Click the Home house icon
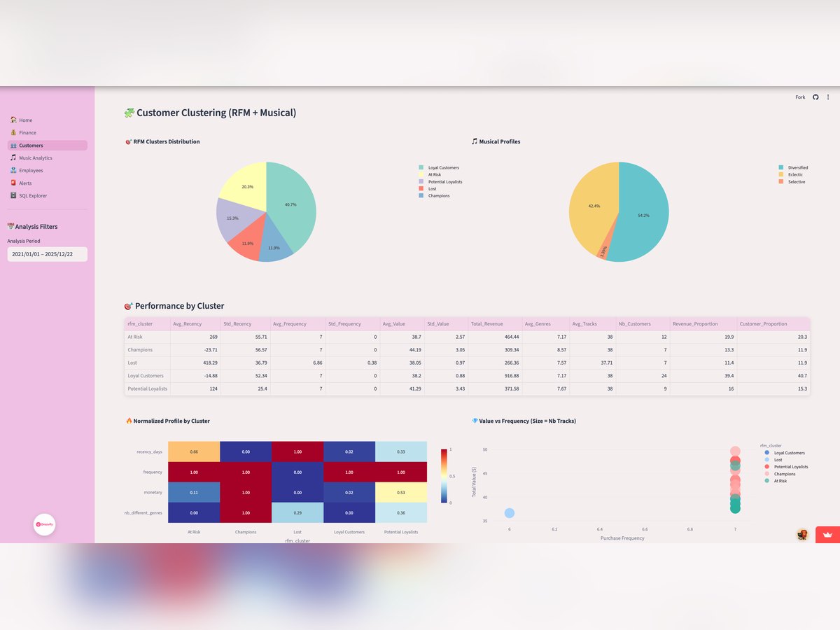840x630 pixels. [14, 120]
